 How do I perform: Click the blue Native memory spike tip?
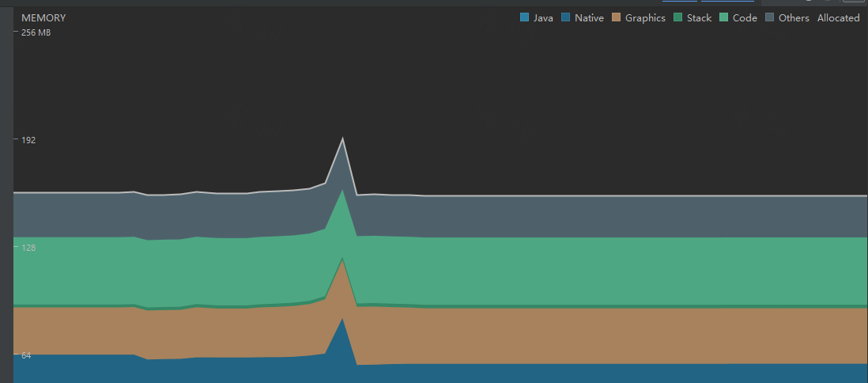point(342,320)
